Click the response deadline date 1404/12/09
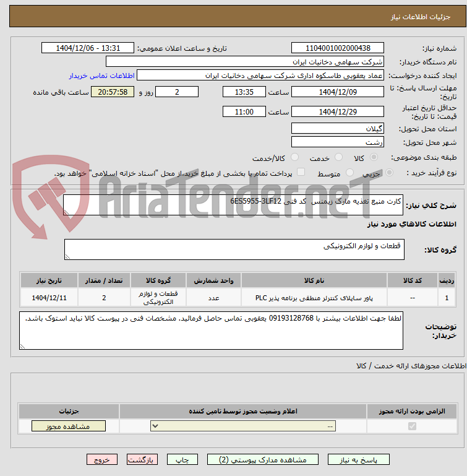The height and width of the screenshot is (476, 467). pyautogui.click(x=338, y=92)
